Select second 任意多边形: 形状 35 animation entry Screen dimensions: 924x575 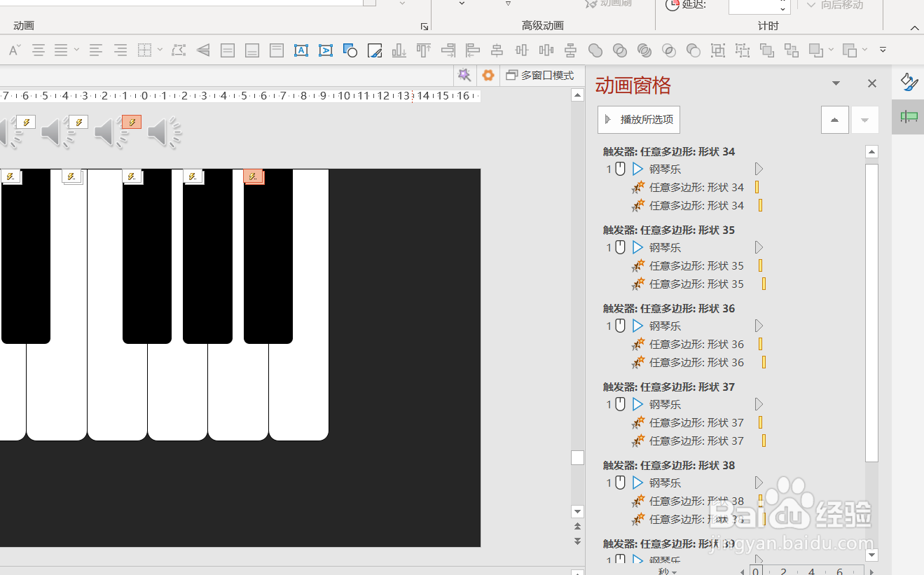coord(696,284)
